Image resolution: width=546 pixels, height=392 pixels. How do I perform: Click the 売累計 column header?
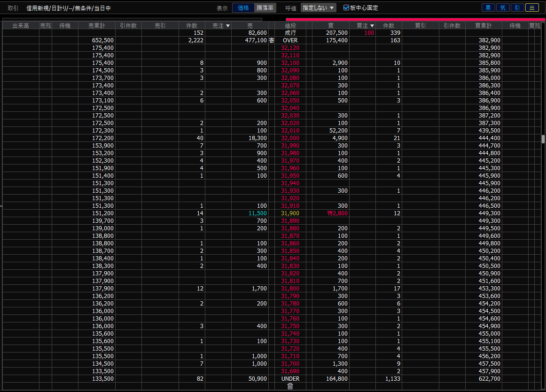point(97,26)
